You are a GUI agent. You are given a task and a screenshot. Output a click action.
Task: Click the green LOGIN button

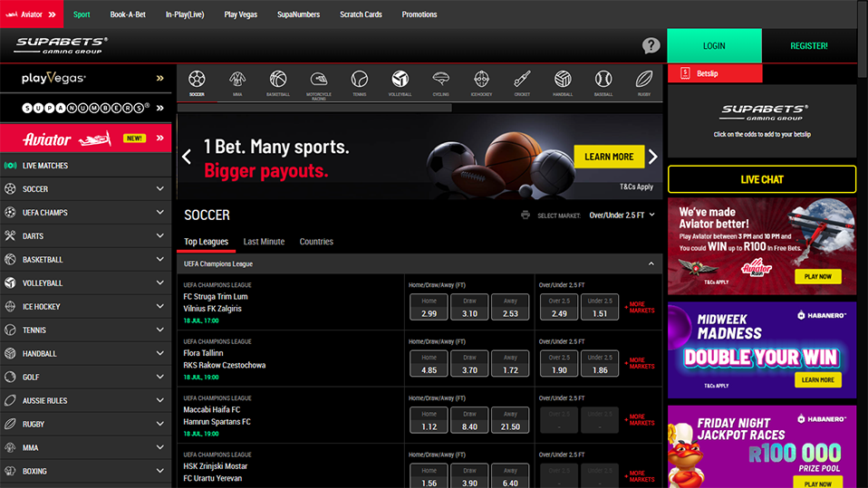pyautogui.click(x=714, y=45)
